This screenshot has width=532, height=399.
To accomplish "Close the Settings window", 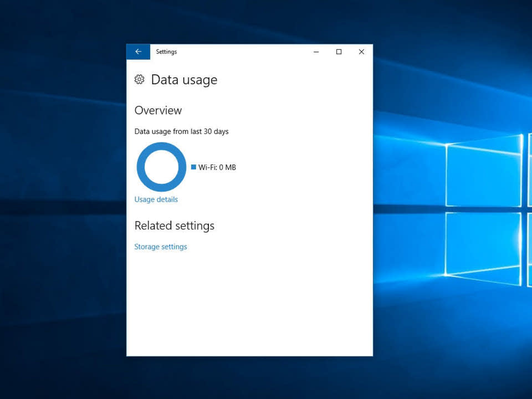I will (x=361, y=52).
